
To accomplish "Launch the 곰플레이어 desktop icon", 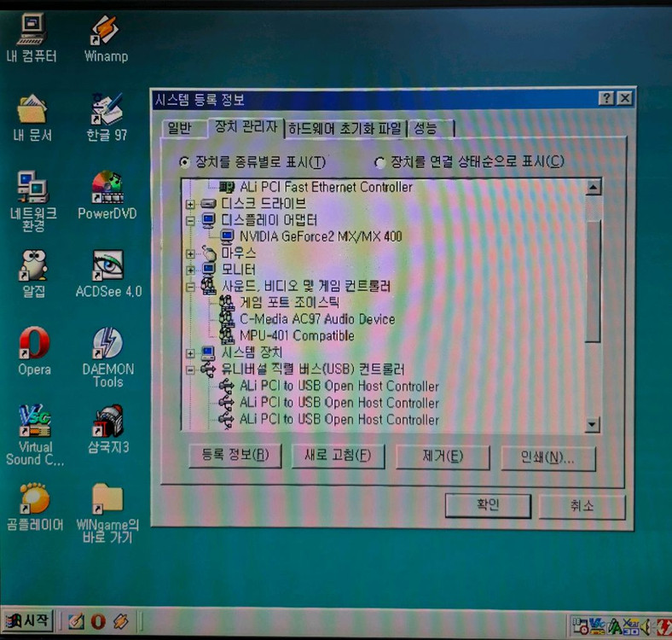I will [34, 498].
